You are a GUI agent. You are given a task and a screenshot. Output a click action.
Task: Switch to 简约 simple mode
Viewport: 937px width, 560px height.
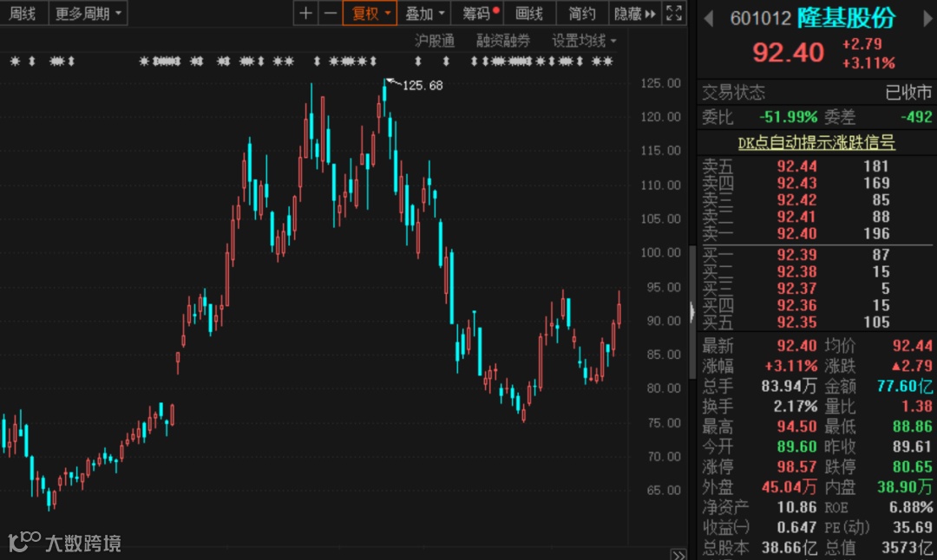(582, 13)
